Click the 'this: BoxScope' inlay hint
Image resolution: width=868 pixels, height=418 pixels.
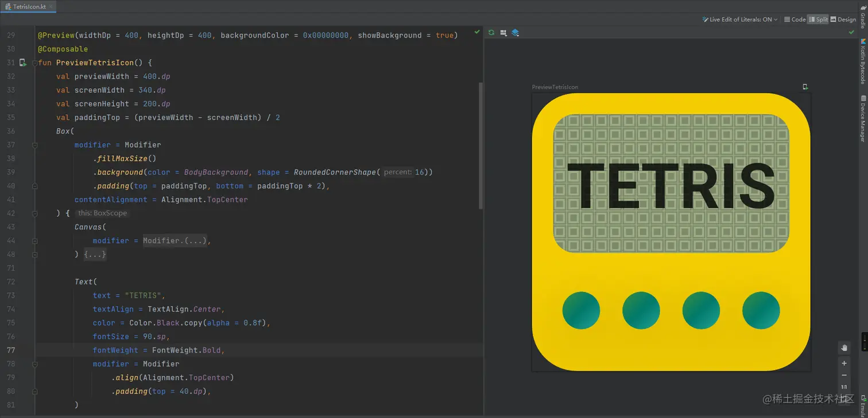102,213
